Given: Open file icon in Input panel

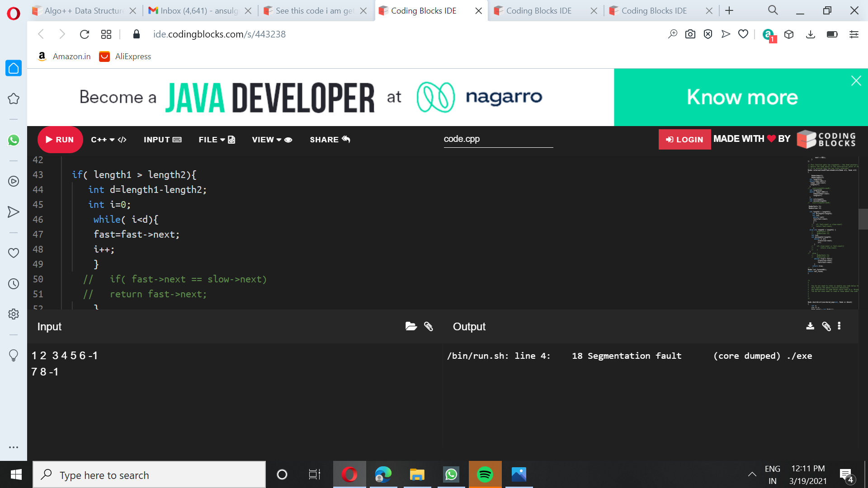Looking at the screenshot, I should coord(411,326).
